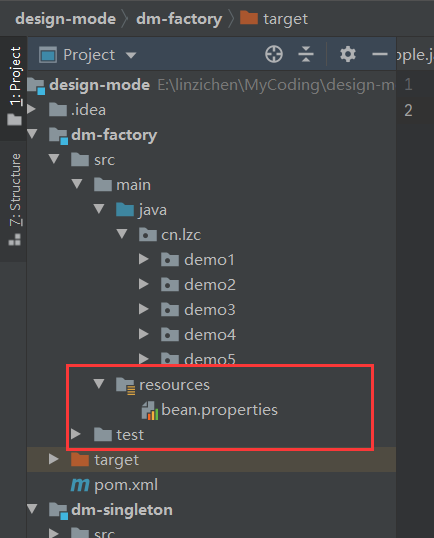Click the main folder icon
Image resolution: width=434 pixels, height=538 pixels.
click(x=103, y=185)
